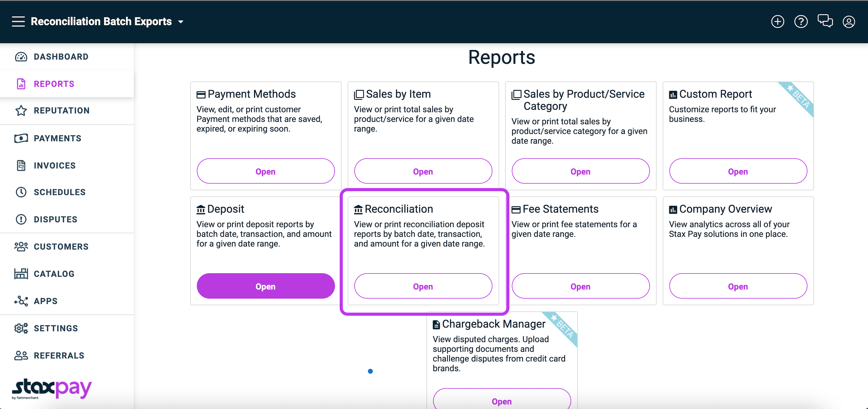The image size is (868, 409).
Task: Click the Reputation star icon
Action: coord(21,110)
